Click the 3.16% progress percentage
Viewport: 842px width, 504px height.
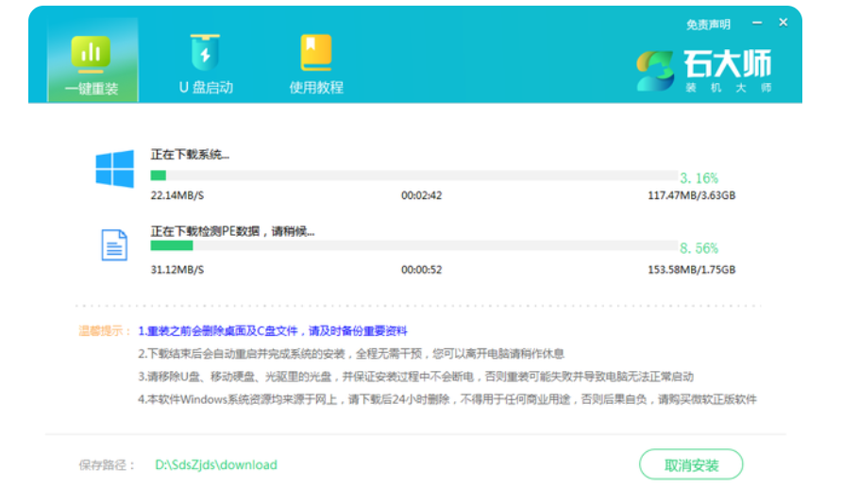699,177
